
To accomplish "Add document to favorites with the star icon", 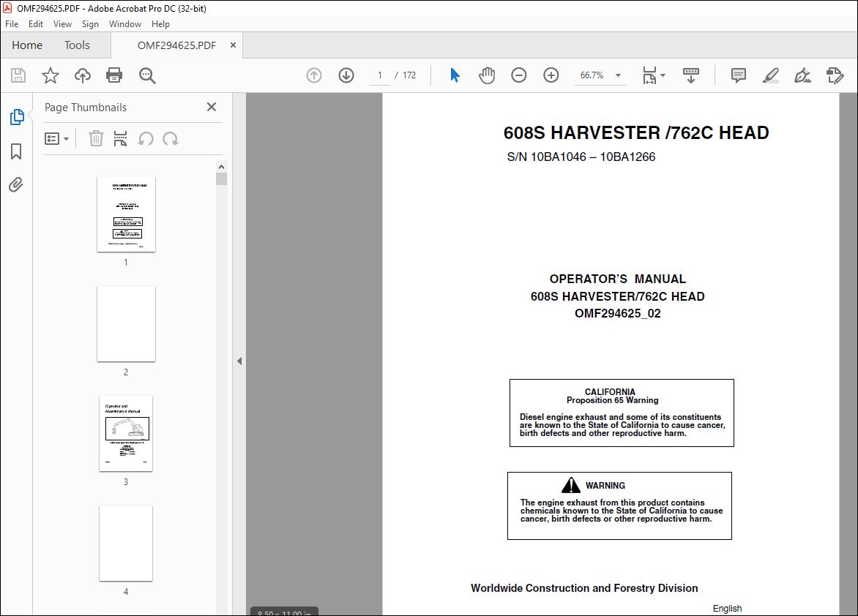I will (x=51, y=75).
